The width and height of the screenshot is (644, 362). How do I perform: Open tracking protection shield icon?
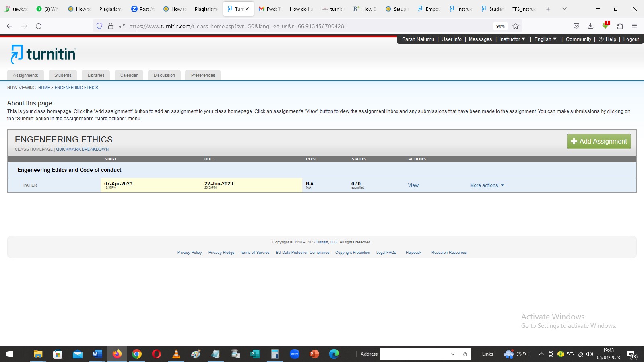pos(99,26)
